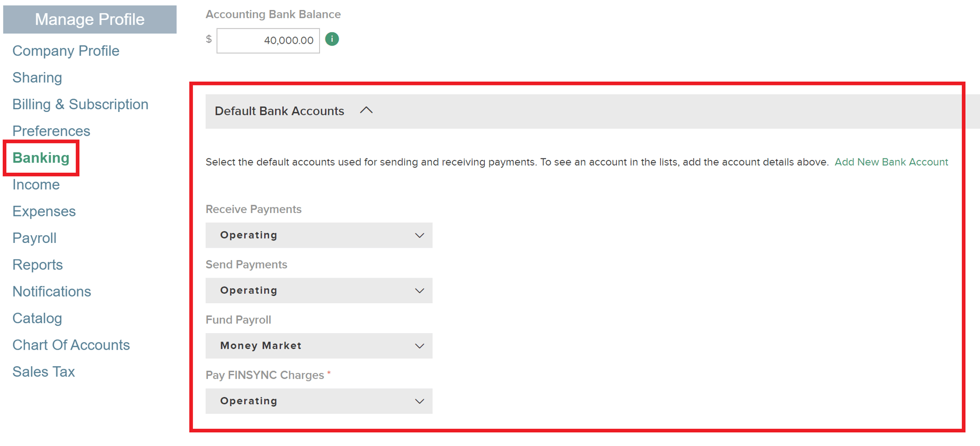
Task: Select the Banking menu item
Action: pos(41,158)
